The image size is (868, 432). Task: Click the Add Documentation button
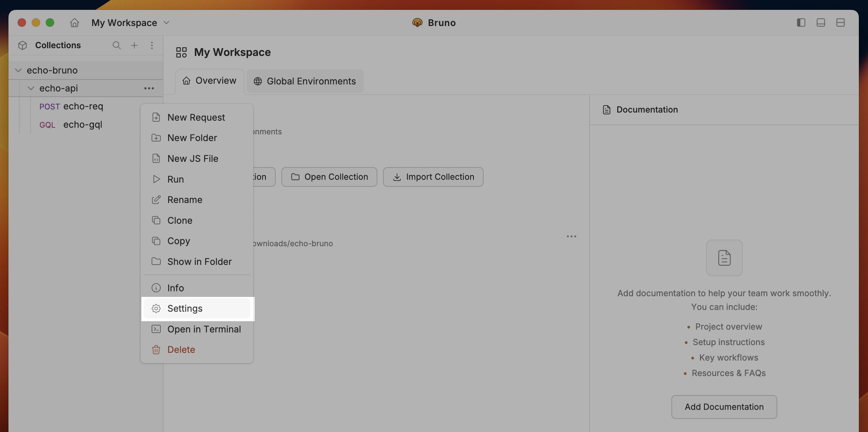pyautogui.click(x=724, y=407)
